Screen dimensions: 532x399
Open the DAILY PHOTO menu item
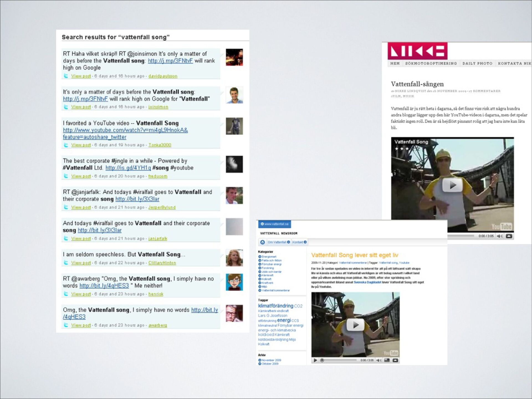pyautogui.click(x=477, y=63)
